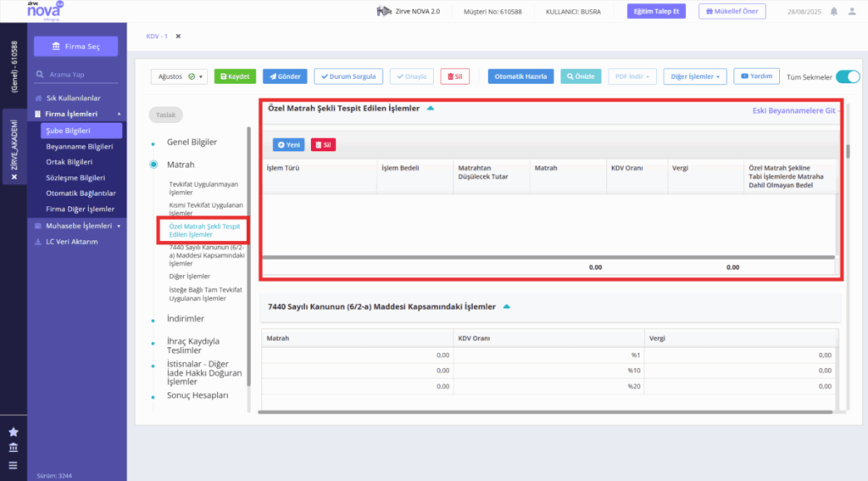This screenshot has height=481, width=868.
Task: Click the notification bell icon
Action: pyautogui.click(x=834, y=11)
